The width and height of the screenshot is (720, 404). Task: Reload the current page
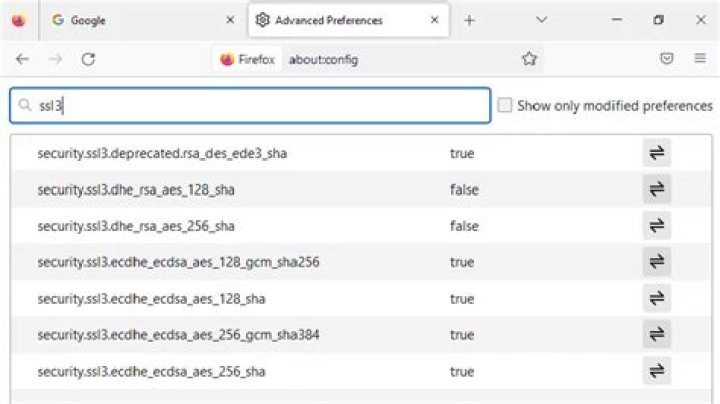88,59
